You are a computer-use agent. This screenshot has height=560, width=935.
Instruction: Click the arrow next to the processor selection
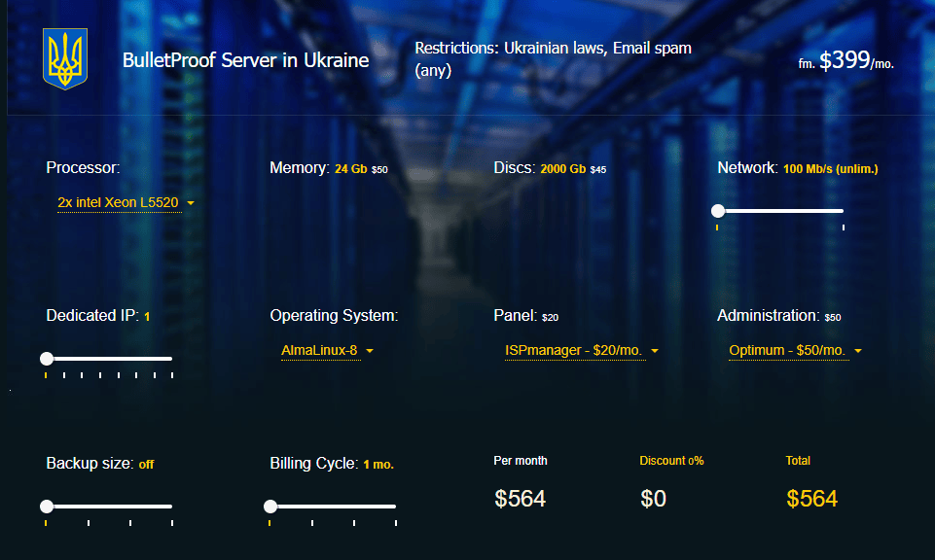point(191,203)
